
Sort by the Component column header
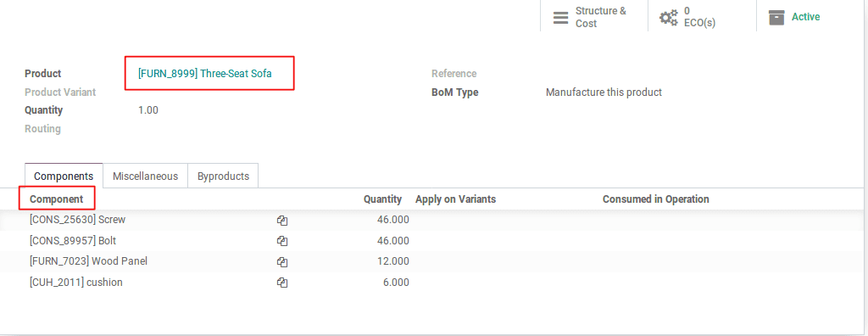point(57,199)
